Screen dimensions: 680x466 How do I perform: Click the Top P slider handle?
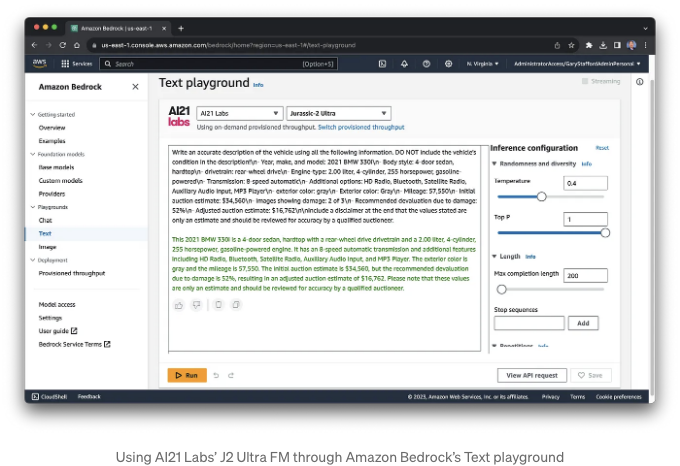click(x=605, y=233)
